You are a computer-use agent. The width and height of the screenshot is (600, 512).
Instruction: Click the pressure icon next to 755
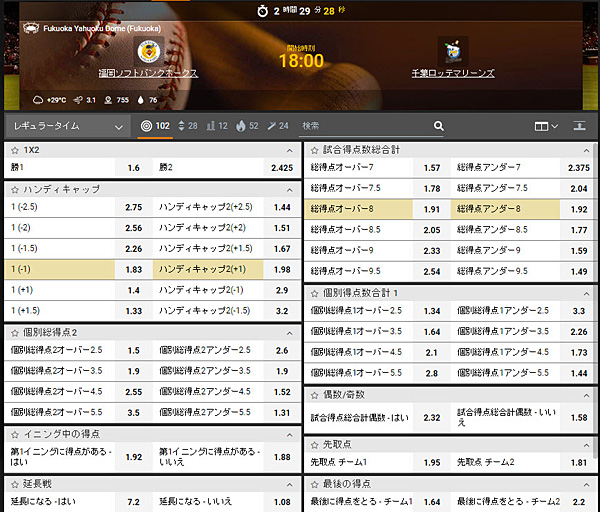(108, 100)
